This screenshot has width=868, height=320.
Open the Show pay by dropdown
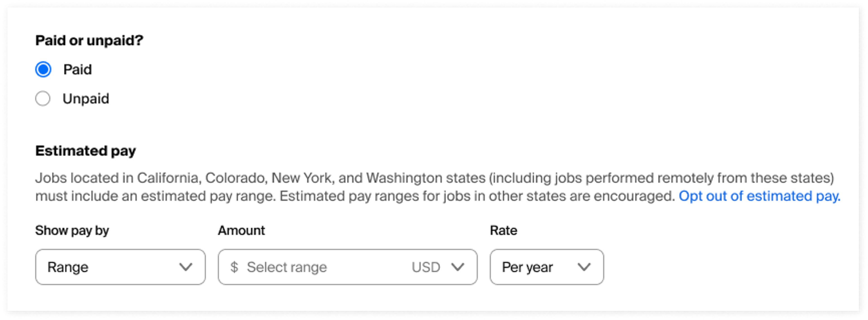click(120, 267)
